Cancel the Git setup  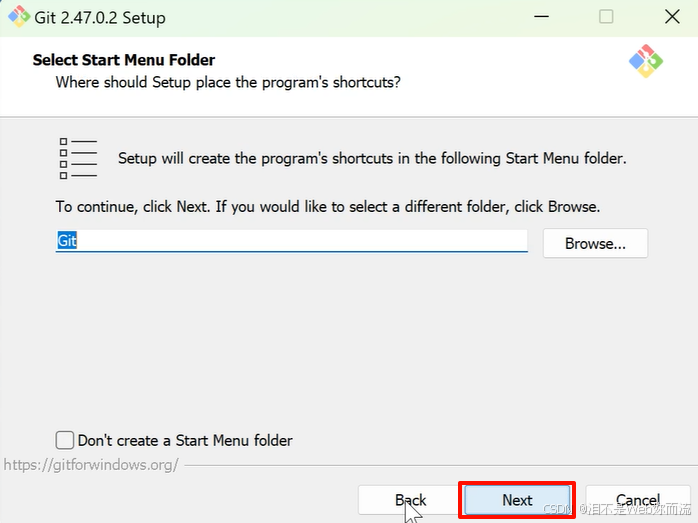click(637, 500)
